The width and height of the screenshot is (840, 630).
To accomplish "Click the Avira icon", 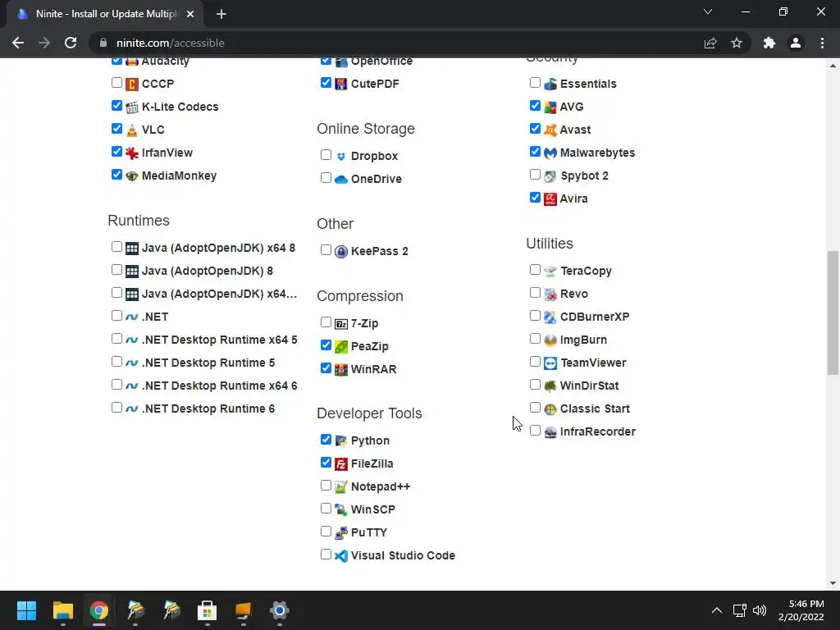I will pyautogui.click(x=550, y=199).
